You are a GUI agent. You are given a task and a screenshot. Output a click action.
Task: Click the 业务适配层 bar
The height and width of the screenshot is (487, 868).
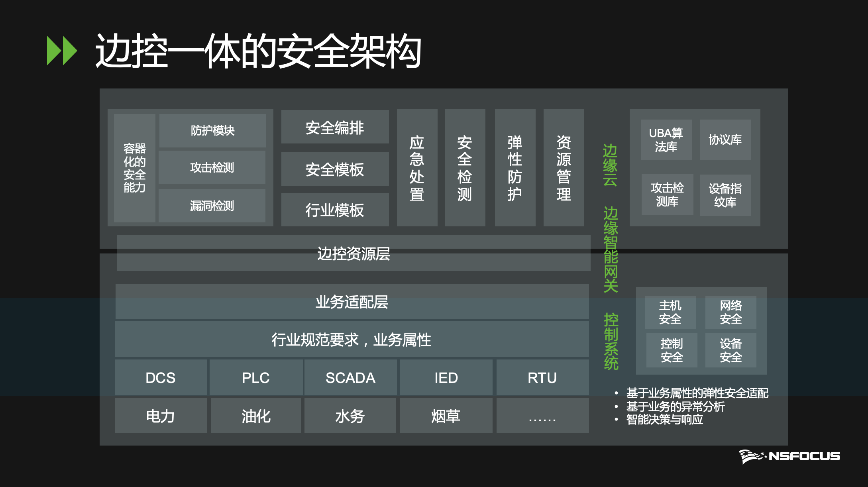[x=352, y=302]
